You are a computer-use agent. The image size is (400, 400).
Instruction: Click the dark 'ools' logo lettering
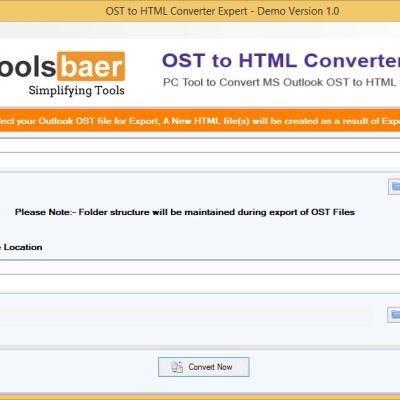tap(27, 66)
